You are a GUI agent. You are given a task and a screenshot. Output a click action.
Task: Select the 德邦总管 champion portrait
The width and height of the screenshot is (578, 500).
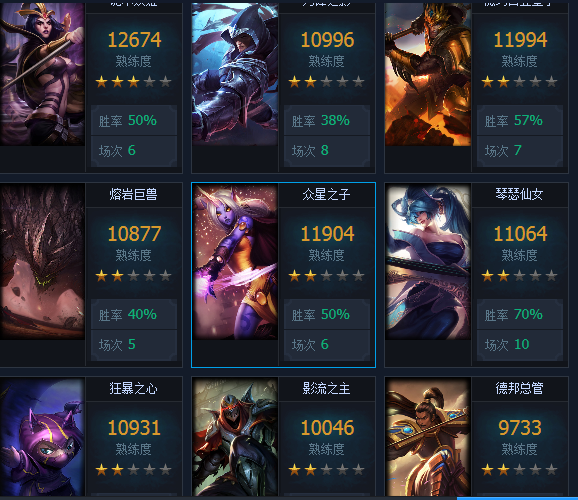pyautogui.click(x=428, y=437)
